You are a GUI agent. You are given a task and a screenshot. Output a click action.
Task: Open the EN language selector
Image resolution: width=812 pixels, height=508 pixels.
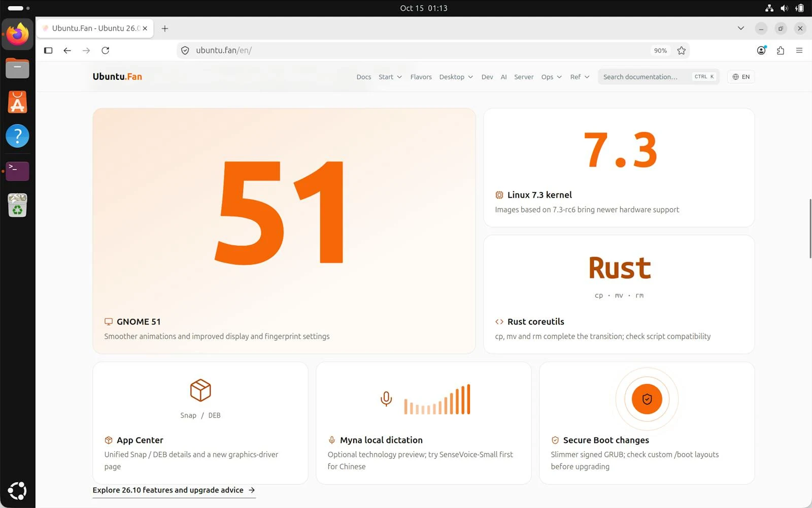741,77
